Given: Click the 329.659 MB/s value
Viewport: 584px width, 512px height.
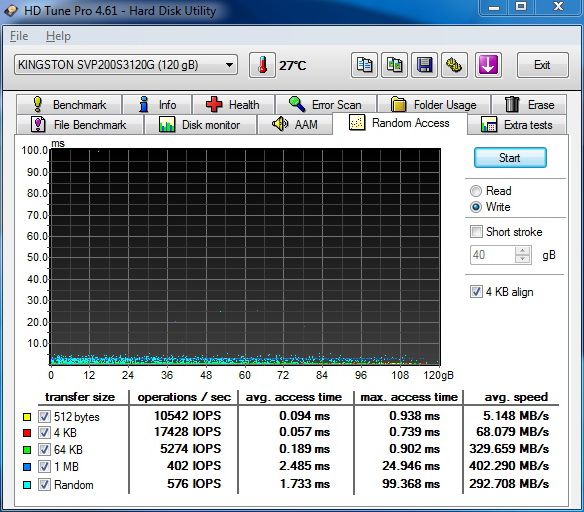Looking at the screenshot, I should pos(509,449).
